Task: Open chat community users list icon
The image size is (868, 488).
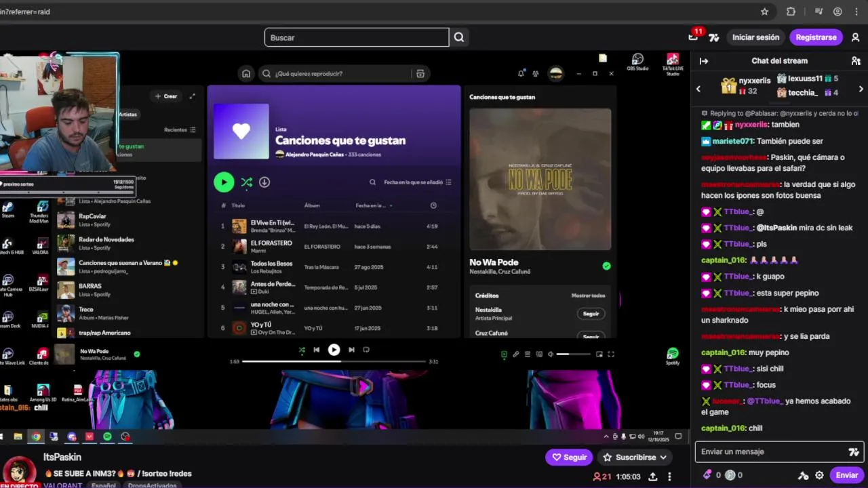Action: click(x=856, y=61)
